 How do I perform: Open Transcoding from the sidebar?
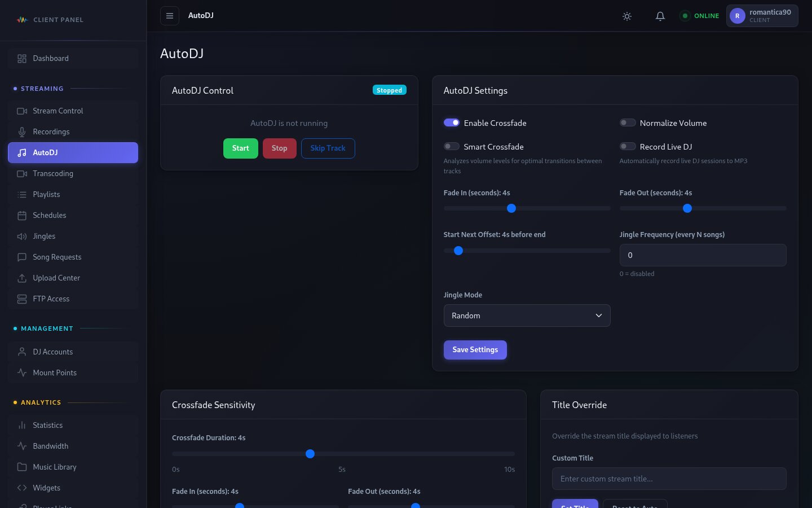tap(52, 173)
